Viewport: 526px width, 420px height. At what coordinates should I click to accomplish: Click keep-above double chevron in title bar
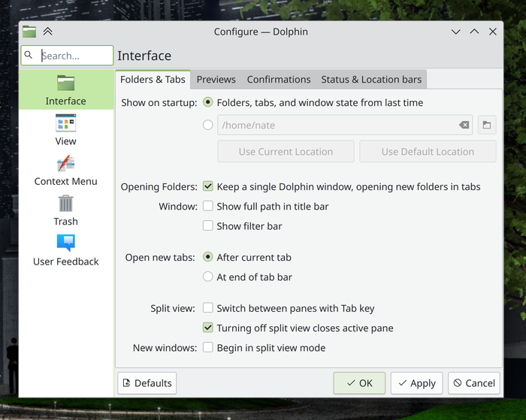point(48,32)
